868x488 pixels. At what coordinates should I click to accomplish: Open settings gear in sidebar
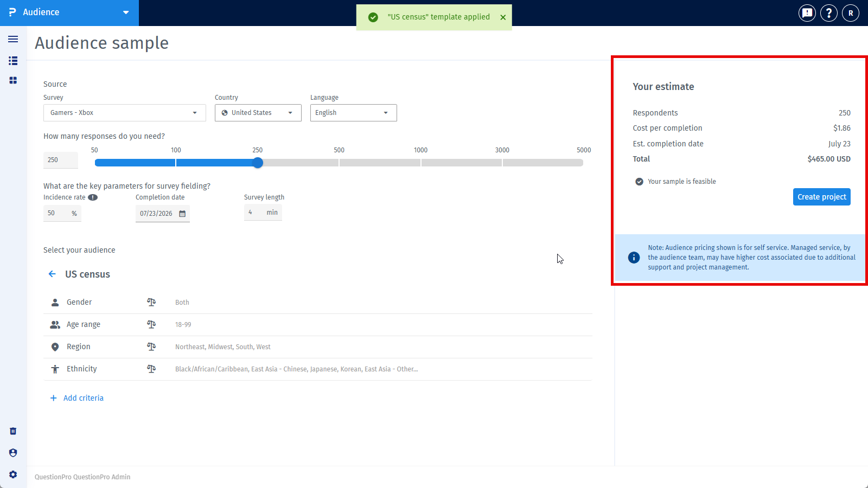13,474
